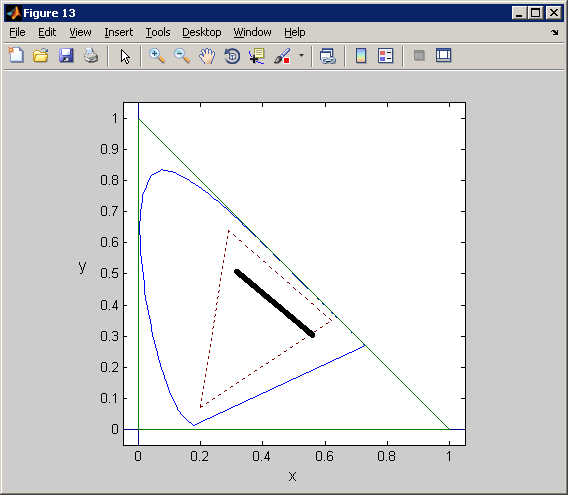Save the figure with the floppy icon
This screenshot has height=495, width=568.
[x=66, y=56]
